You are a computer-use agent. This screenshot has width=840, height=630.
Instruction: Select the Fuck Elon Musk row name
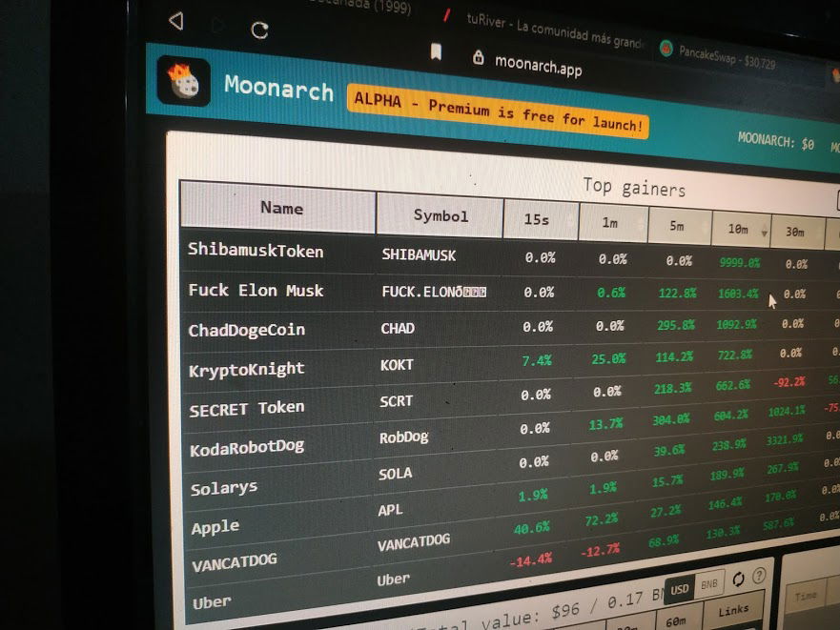pos(256,291)
